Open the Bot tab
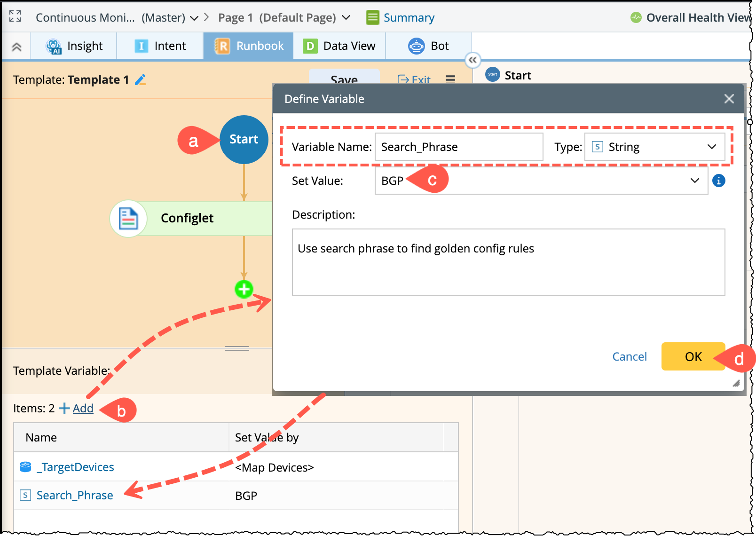The image size is (756, 536). [x=428, y=46]
